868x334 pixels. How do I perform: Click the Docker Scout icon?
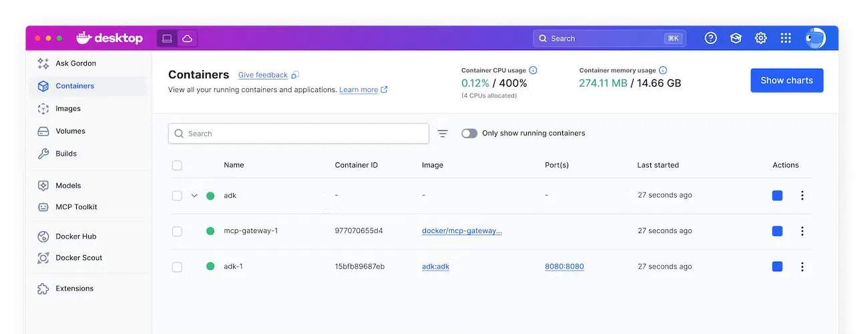pos(43,258)
